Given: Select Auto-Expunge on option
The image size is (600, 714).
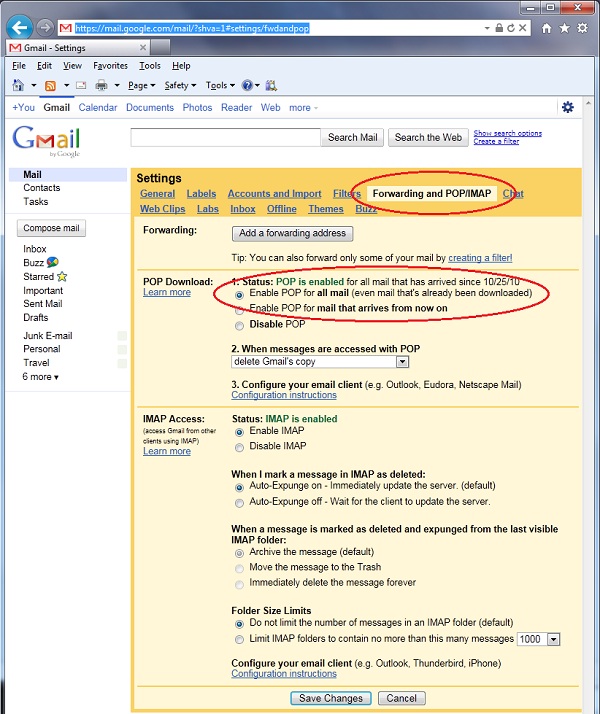Looking at the screenshot, I should (239, 488).
